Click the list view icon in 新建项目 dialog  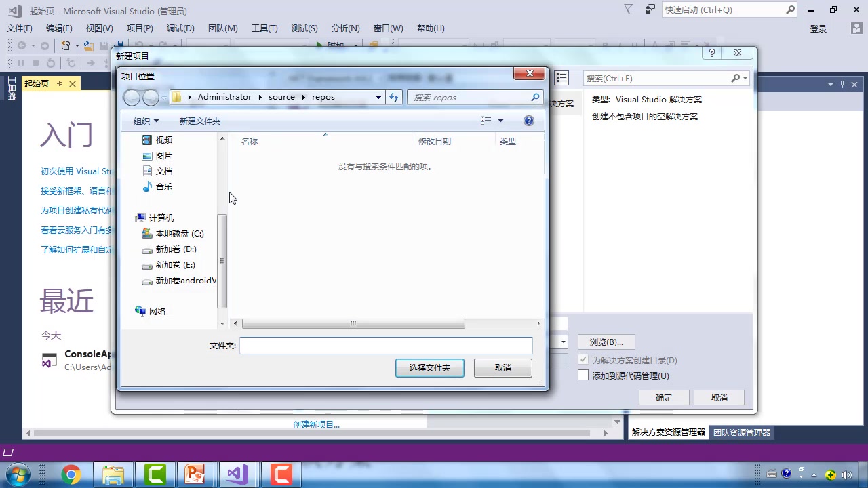pos(561,78)
